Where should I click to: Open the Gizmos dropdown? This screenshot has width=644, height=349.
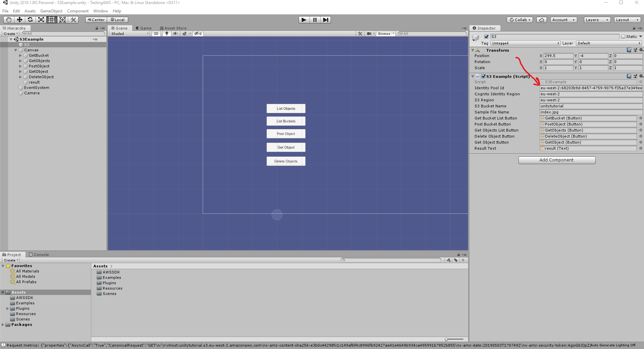[386, 34]
